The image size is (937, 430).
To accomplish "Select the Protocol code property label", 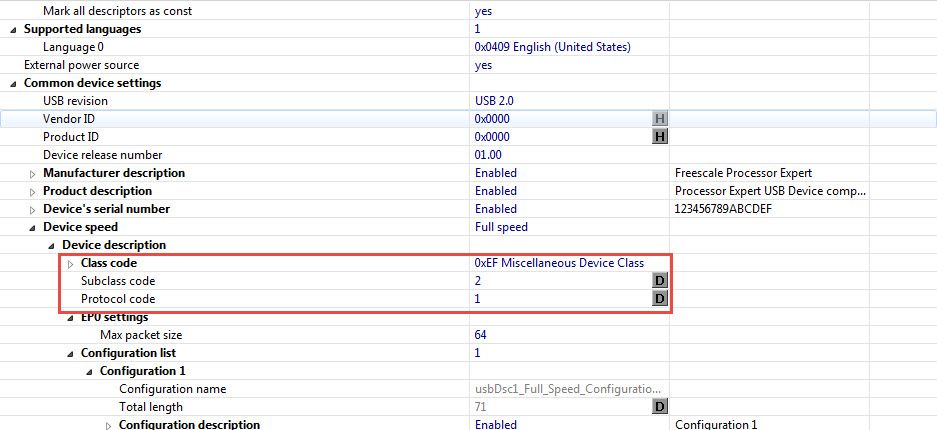I will click(118, 299).
